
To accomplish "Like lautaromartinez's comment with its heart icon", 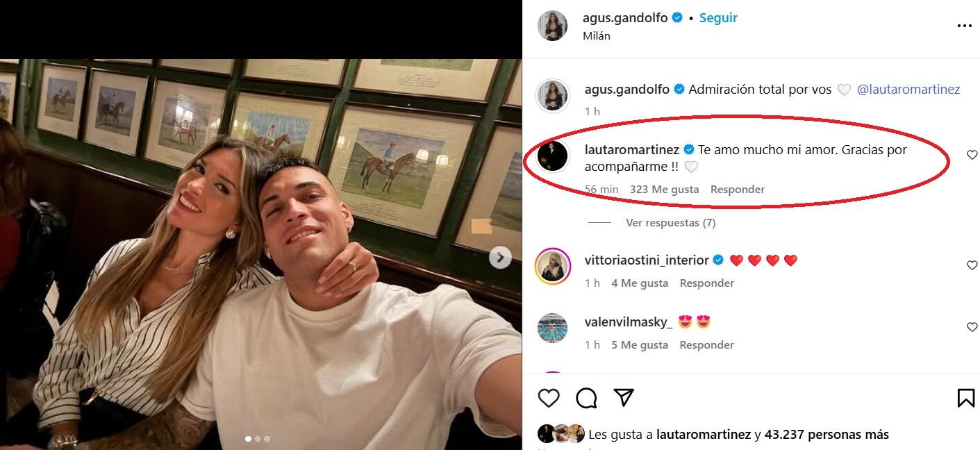I will click(x=972, y=155).
